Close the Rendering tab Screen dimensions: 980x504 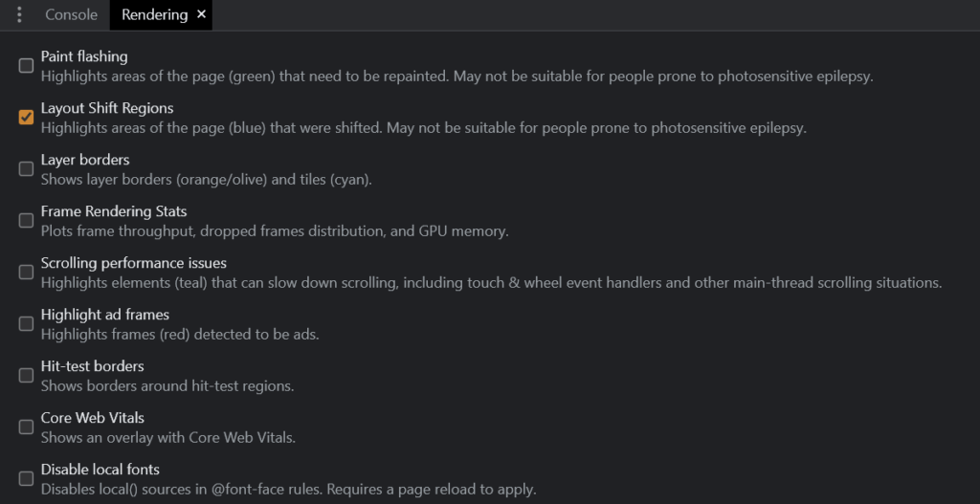201,14
